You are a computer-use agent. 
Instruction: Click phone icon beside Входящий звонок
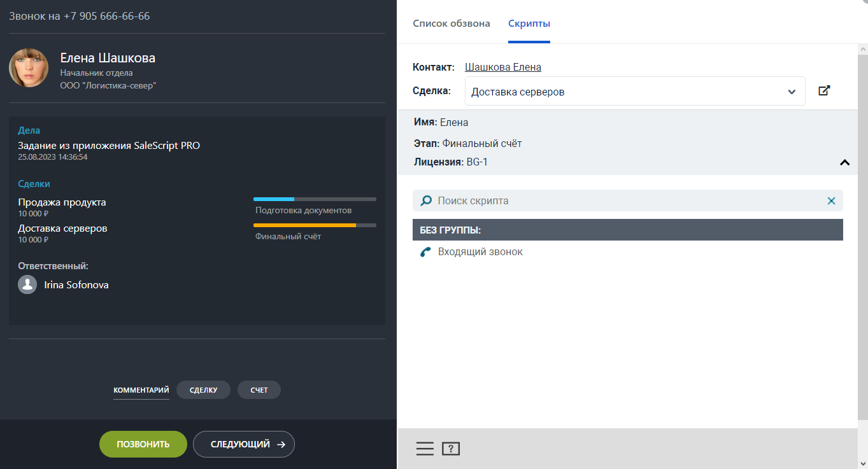click(x=425, y=252)
